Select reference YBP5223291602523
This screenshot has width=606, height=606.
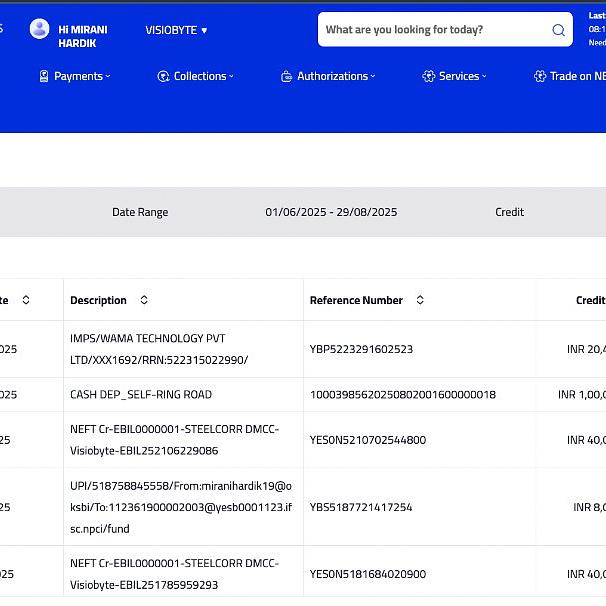[361, 349]
